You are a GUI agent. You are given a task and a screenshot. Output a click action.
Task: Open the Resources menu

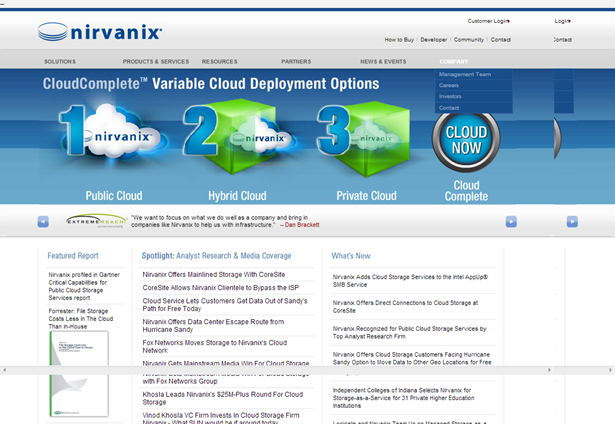(x=220, y=62)
